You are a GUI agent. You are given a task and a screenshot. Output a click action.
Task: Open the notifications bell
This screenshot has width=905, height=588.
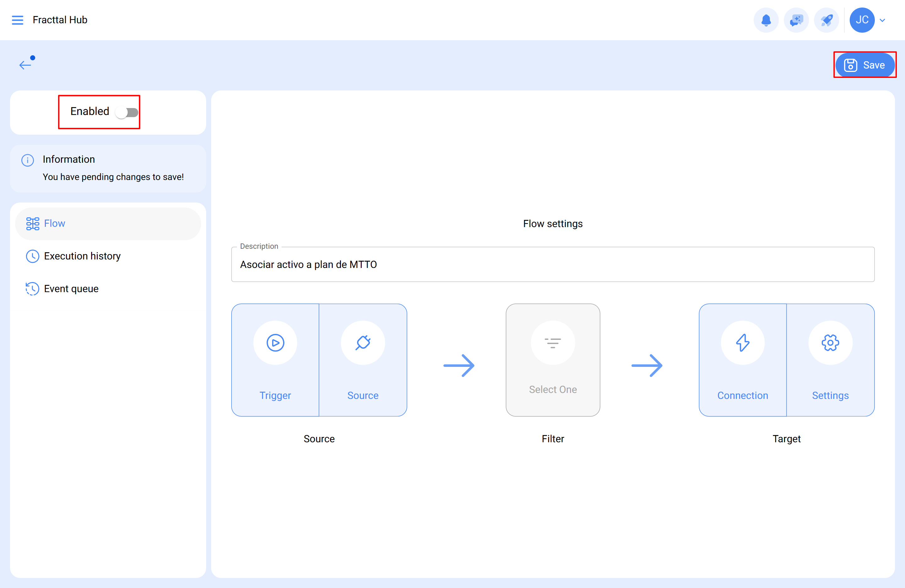click(x=766, y=20)
